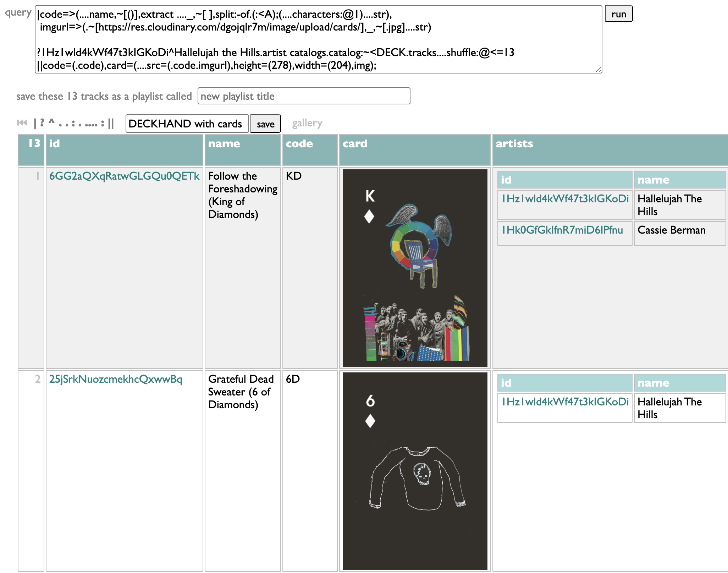This screenshot has width=728, height=573.
Task: Edit the DECKHAND with cards name field
Action: (187, 124)
